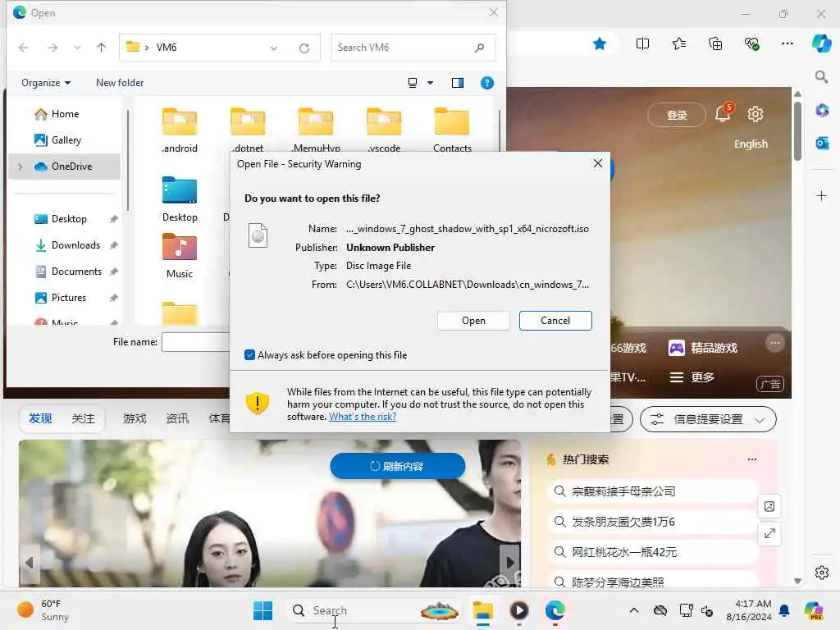Open 热门搜索 more options ellipsis
The height and width of the screenshot is (630, 840).
(752, 459)
